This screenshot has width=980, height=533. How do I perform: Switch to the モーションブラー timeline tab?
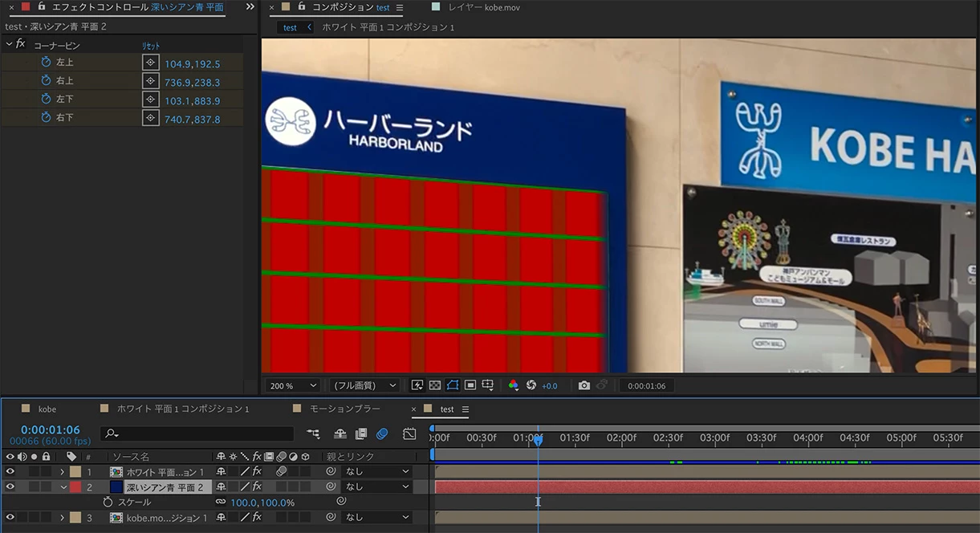coord(345,409)
